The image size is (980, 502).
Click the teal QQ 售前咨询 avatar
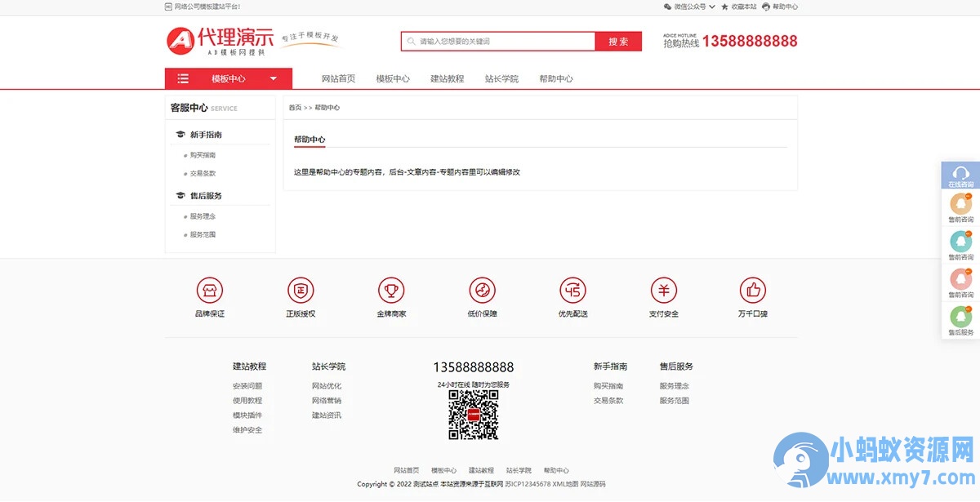coord(961,241)
